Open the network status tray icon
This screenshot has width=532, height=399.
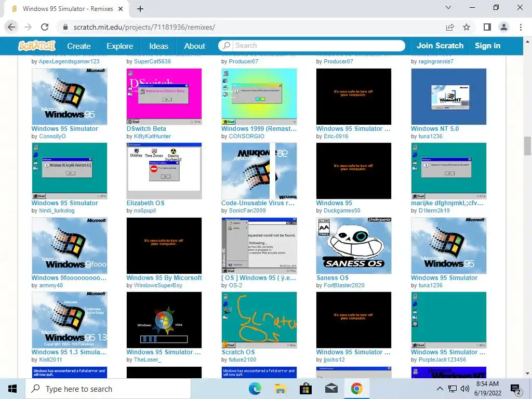(x=453, y=389)
